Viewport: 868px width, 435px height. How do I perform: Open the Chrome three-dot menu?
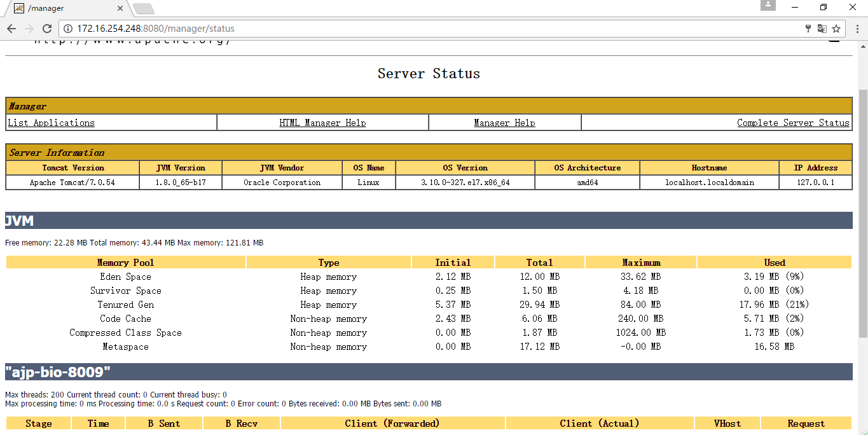coord(857,29)
